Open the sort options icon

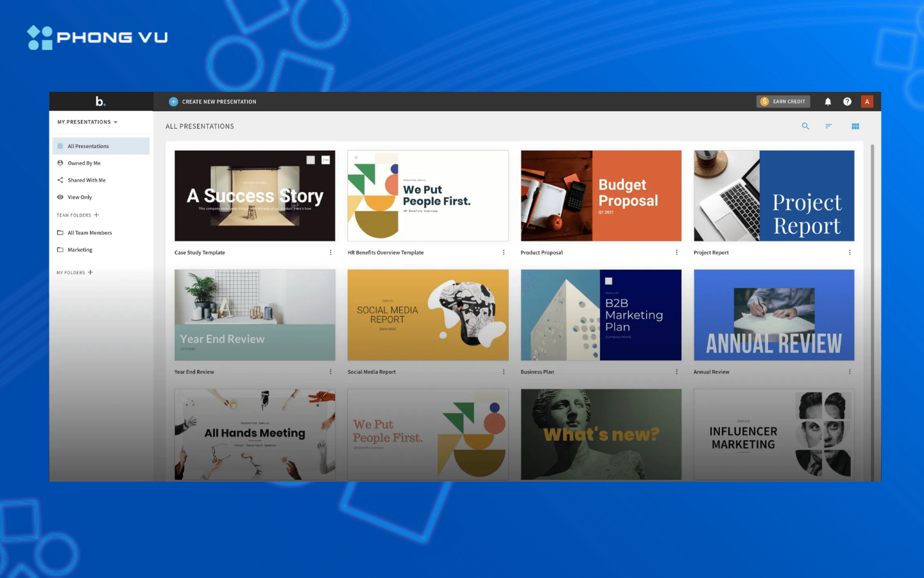coord(828,126)
